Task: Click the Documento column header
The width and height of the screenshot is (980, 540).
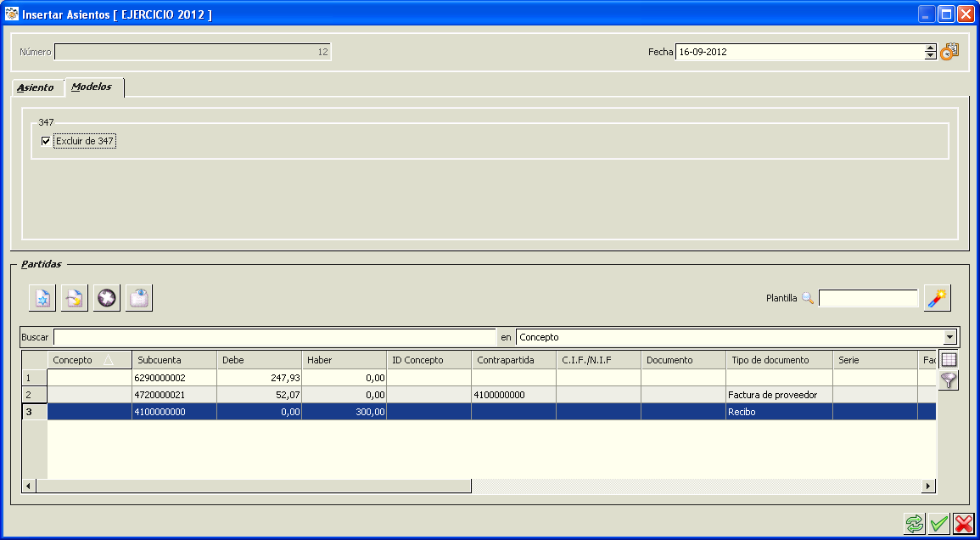Action: click(684, 360)
